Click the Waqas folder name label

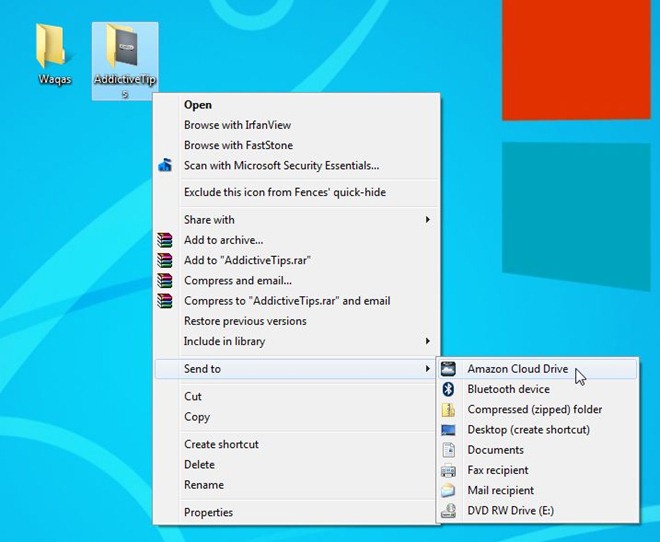[55, 79]
